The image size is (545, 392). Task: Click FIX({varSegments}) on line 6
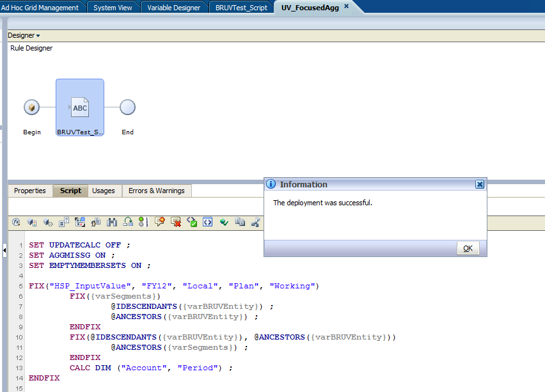pyautogui.click(x=115, y=296)
